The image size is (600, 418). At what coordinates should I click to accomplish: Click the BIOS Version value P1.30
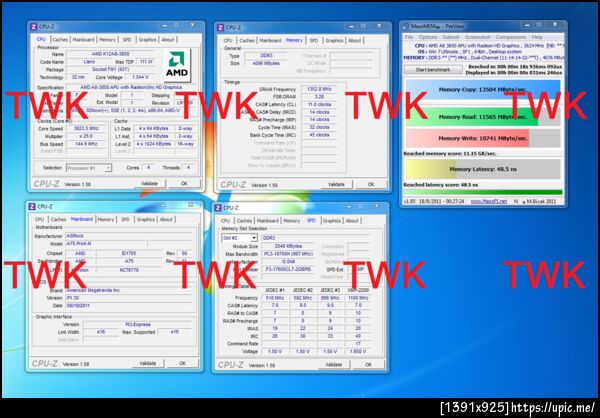pyautogui.click(x=129, y=298)
